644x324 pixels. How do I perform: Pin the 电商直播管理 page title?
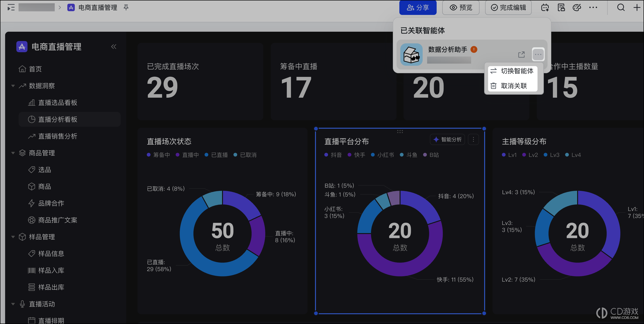point(126,7)
